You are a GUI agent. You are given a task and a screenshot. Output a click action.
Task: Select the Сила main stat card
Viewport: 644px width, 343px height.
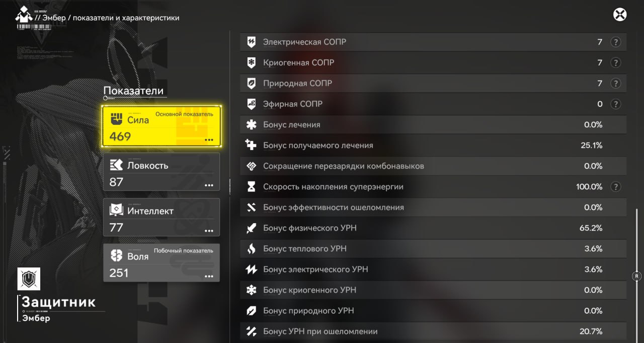[162, 126]
